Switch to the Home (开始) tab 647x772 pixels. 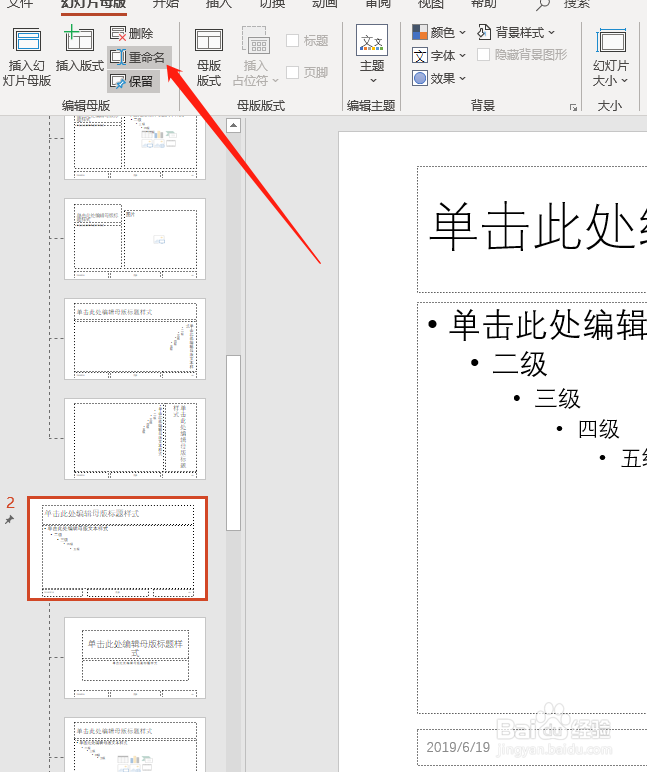tap(165, 4)
